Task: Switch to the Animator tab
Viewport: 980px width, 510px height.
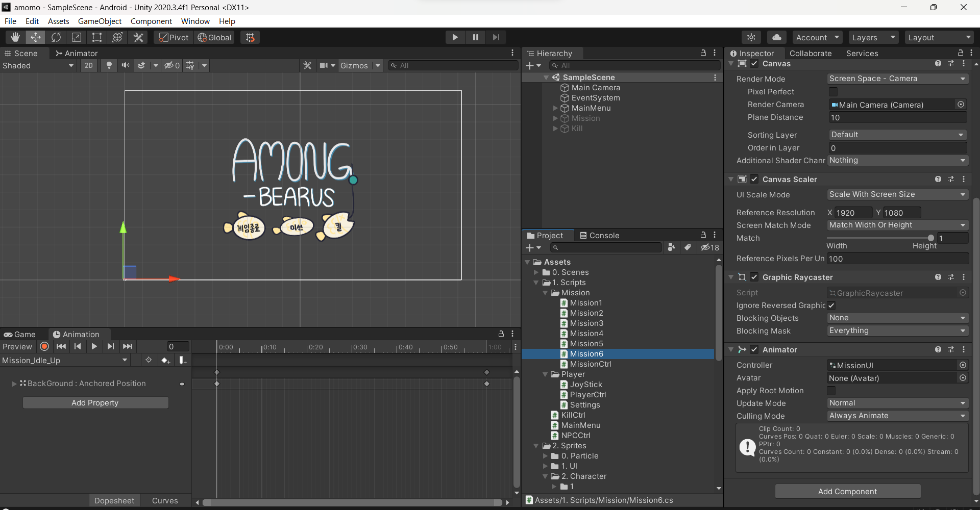Action: tap(77, 53)
